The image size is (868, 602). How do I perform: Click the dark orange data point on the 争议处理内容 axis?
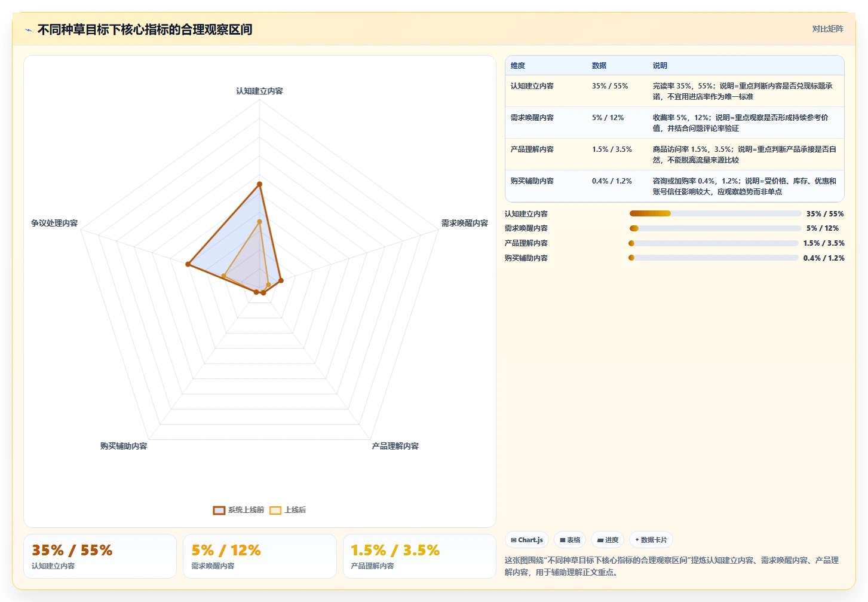[x=188, y=264]
